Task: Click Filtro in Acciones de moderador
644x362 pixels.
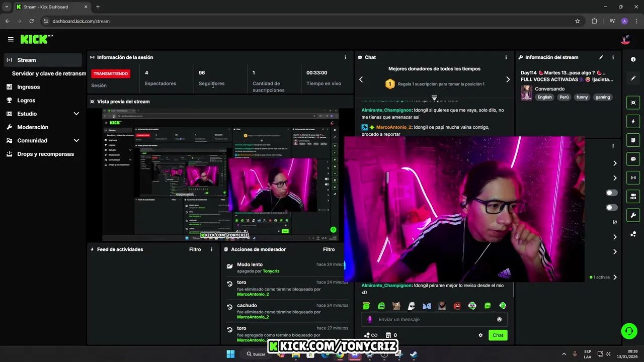Action: [x=329, y=249]
